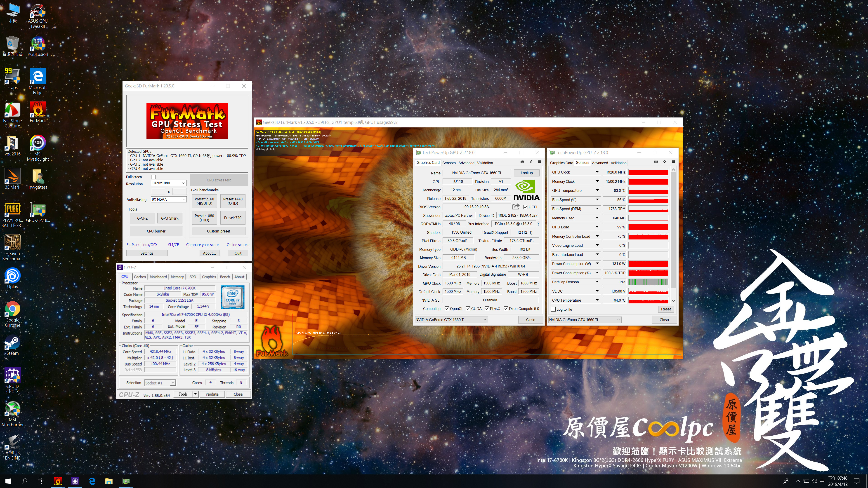
Task: Open Resolution 1920x1080 dropdown
Action: 168,183
